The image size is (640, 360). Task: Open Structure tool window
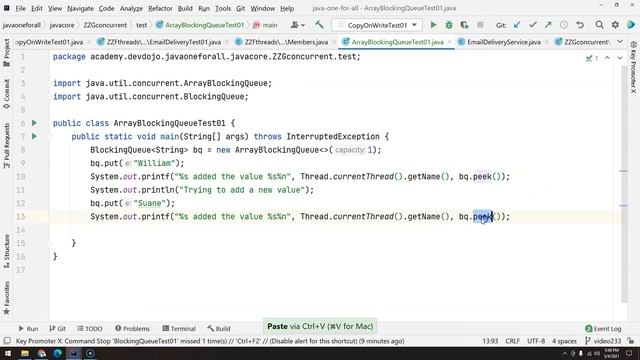coord(7,251)
